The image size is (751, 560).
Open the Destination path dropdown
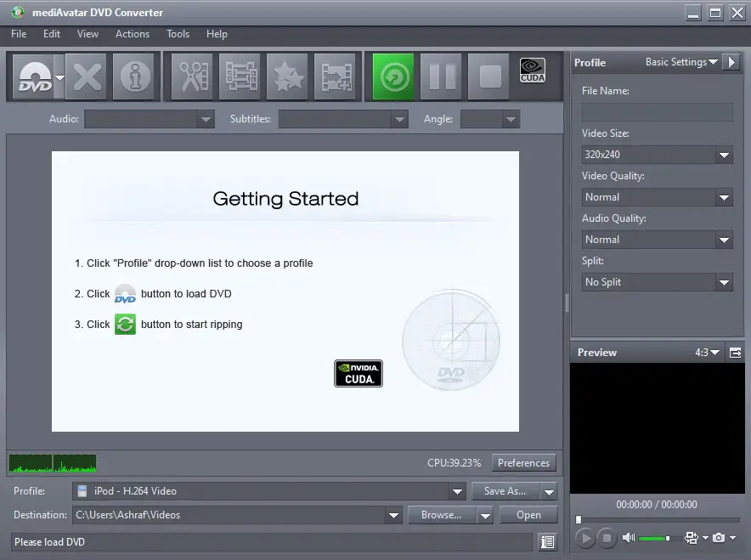pos(393,516)
